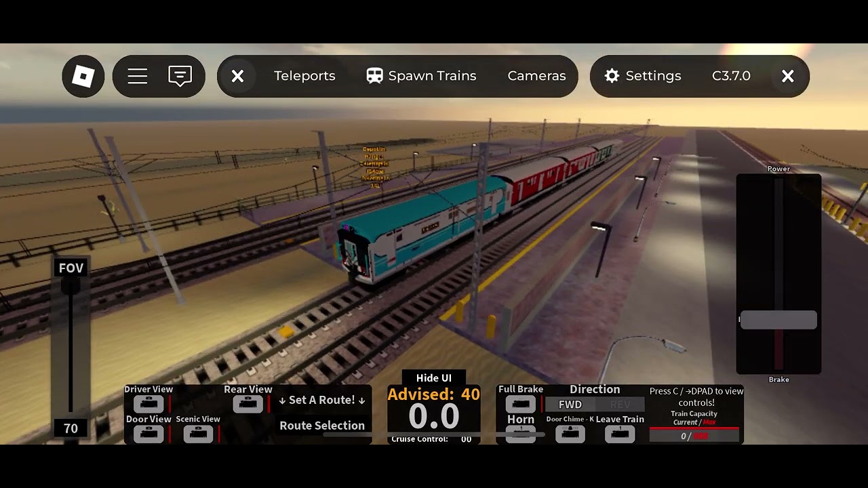The height and width of the screenshot is (488, 868).
Task: Open the chat bubble icon
Action: click(180, 76)
